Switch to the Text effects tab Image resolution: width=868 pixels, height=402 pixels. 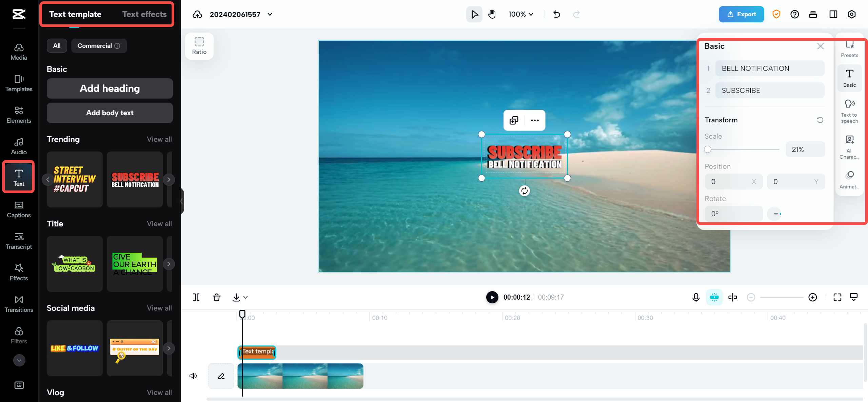144,14
